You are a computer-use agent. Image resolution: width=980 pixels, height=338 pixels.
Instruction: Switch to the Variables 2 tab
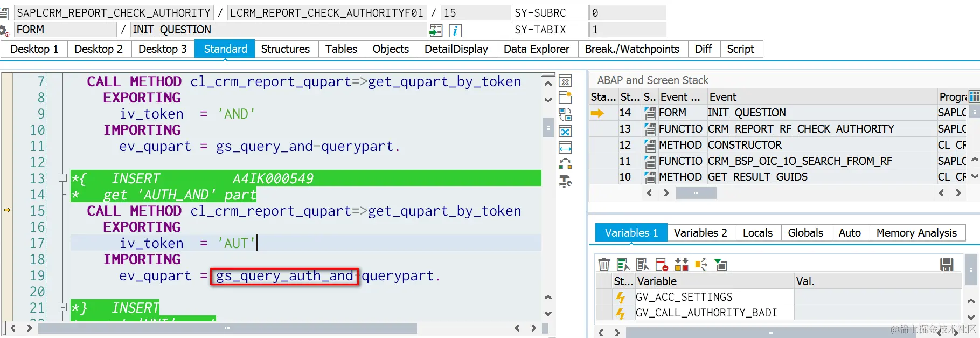[700, 233]
